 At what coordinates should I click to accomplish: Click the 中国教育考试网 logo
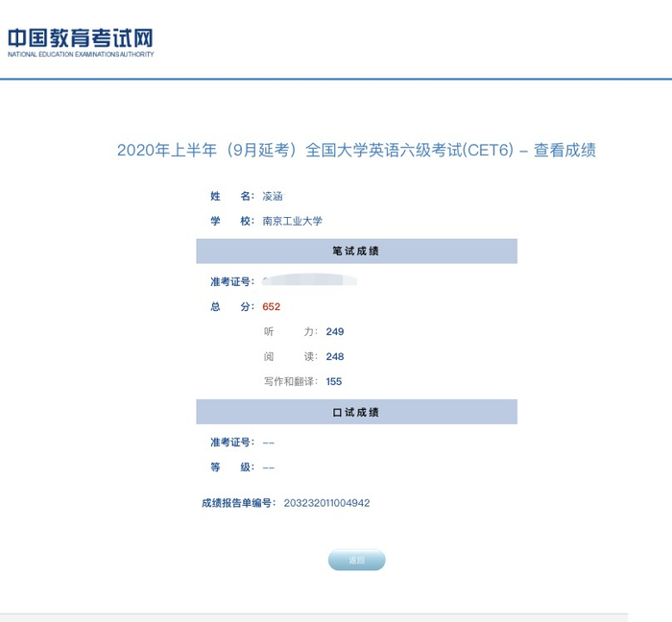81,42
